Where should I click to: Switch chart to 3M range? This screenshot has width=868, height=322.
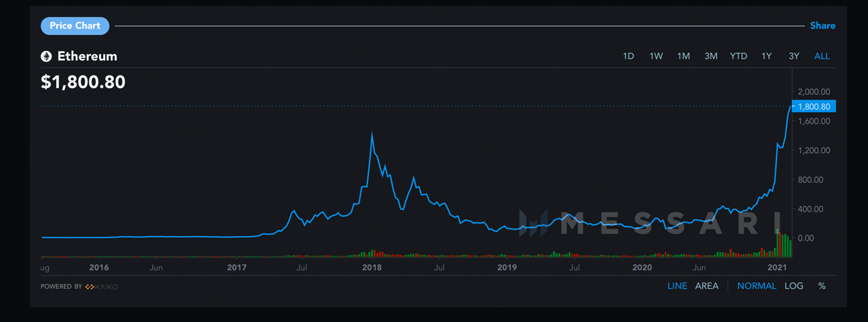711,56
